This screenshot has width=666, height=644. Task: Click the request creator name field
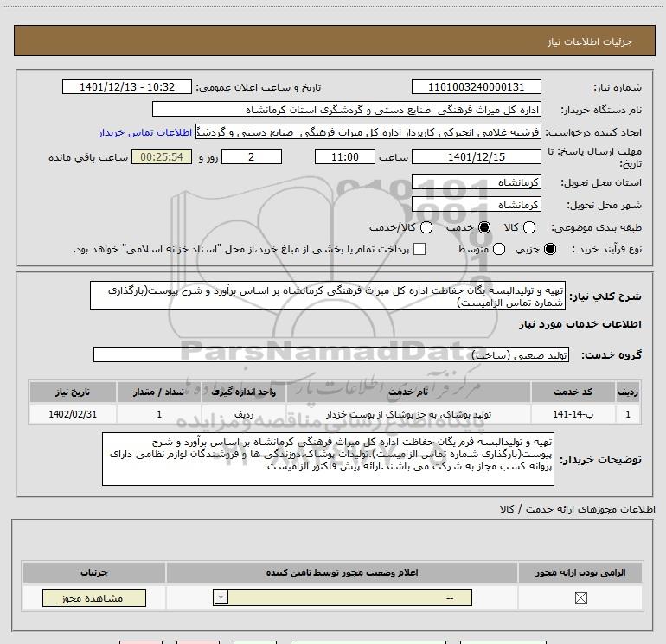368,132
